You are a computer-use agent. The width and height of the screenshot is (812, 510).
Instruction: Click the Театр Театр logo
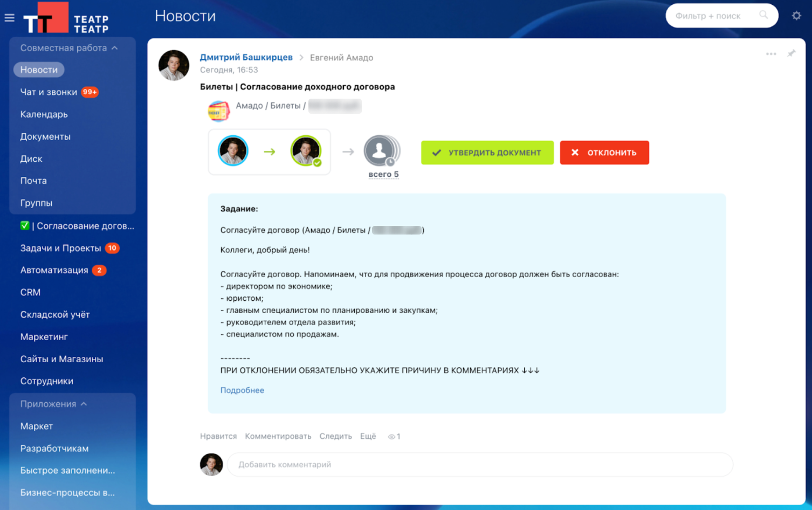coord(66,18)
